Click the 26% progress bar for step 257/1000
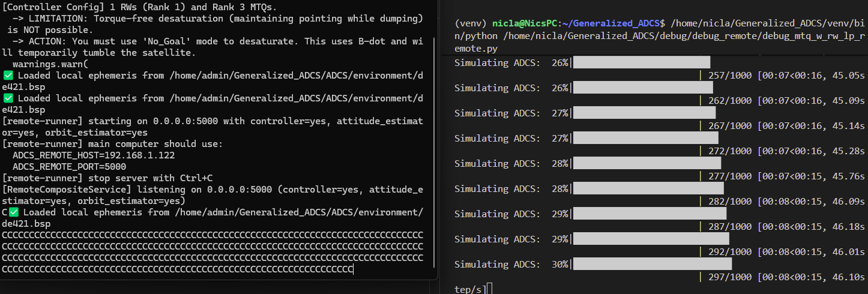This screenshot has height=294, width=868. [x=642, y=62]
